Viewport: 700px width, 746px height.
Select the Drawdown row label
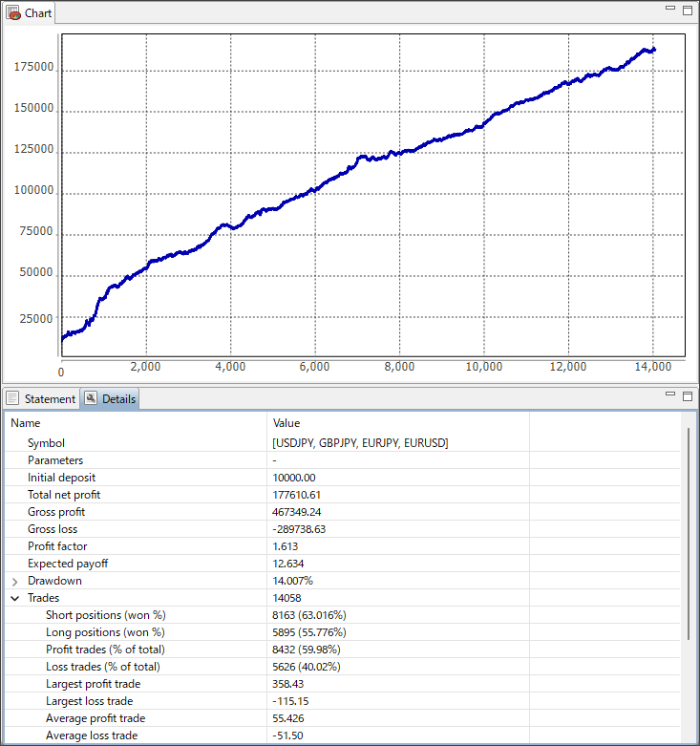coord(54,581)
